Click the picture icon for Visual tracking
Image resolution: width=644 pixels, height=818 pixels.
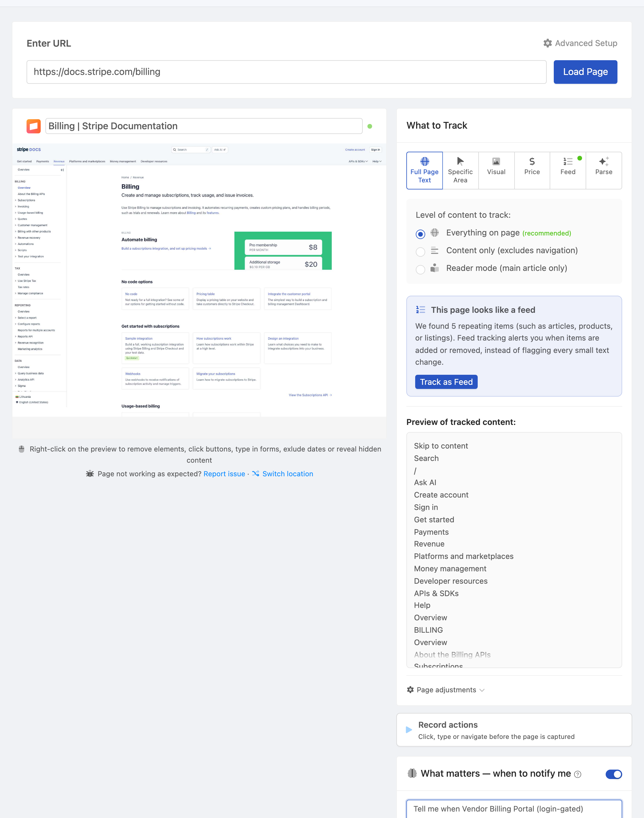pos(496,161)
